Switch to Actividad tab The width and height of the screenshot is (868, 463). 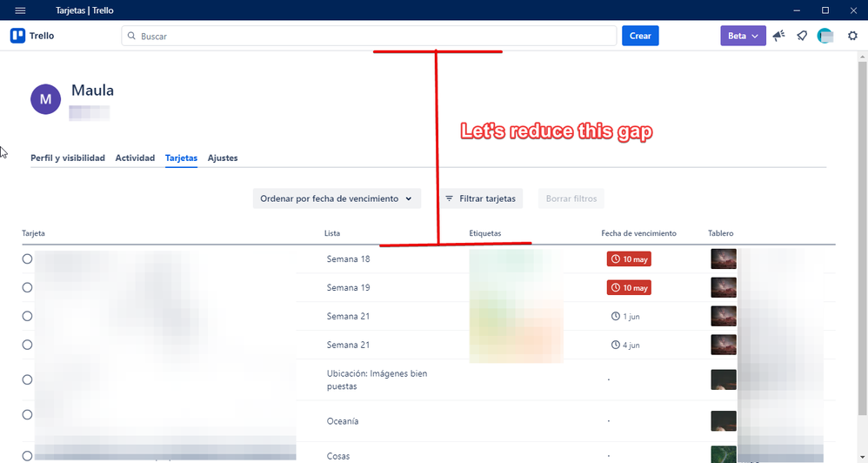point(135,158)
